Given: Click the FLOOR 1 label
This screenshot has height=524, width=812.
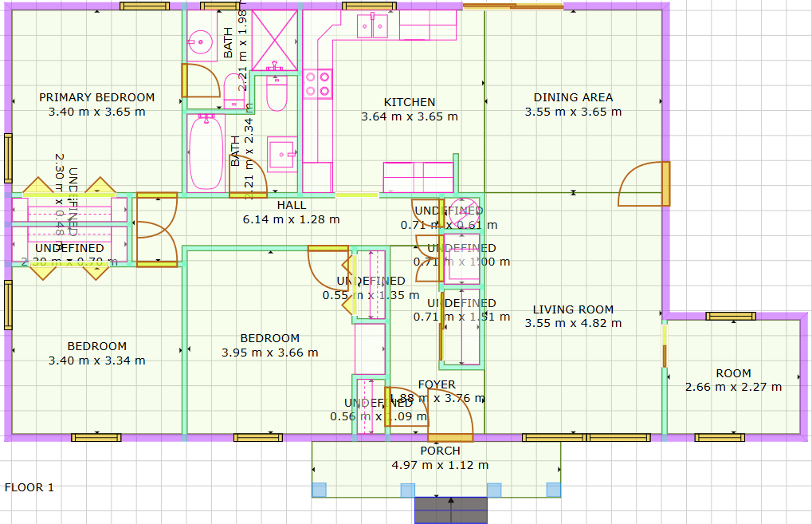Looking at the screenshot, I should pos(29,487).
